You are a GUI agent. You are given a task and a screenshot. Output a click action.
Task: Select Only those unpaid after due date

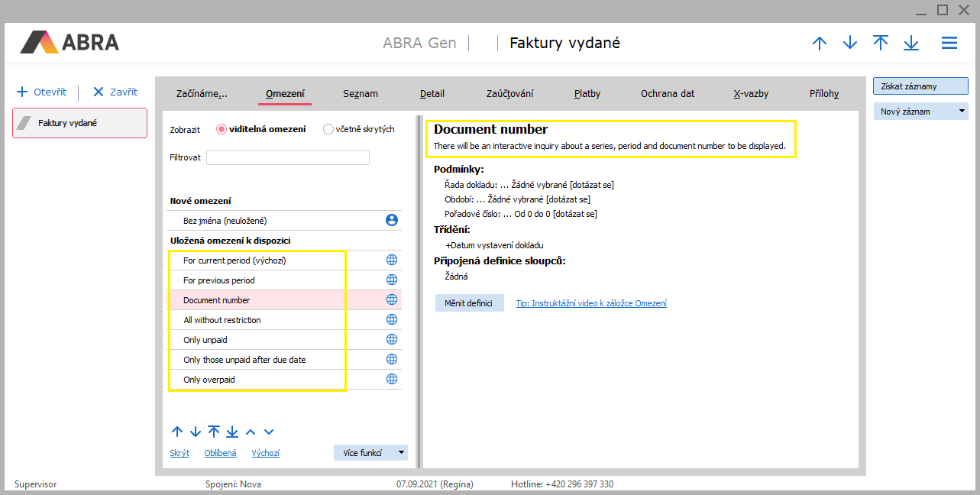pos(284,359)
